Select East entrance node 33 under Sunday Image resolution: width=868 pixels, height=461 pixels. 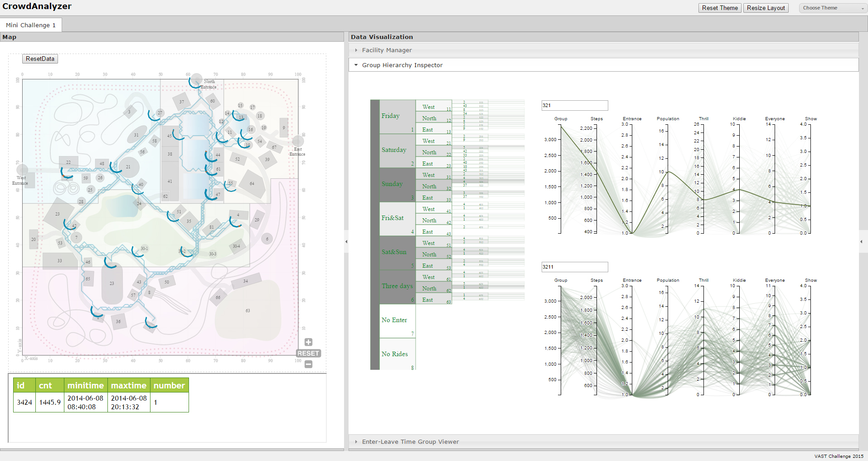point(434,196)
